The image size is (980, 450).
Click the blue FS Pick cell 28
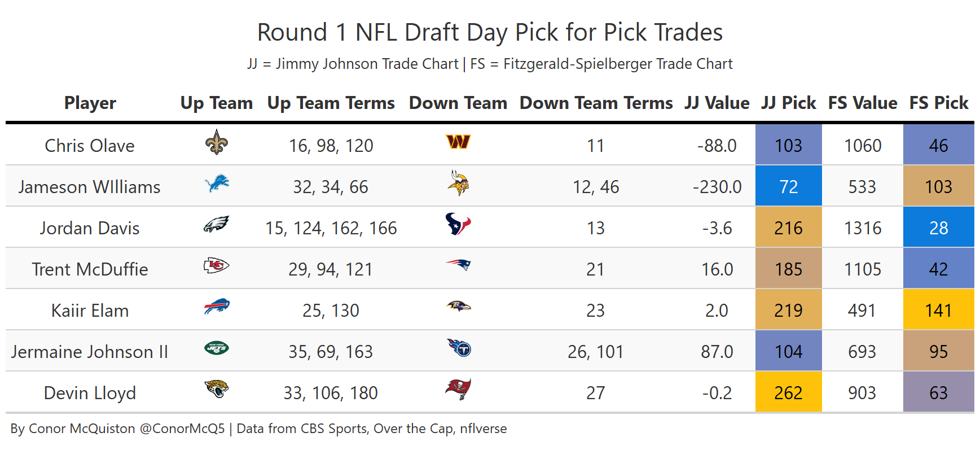coord(939,227)
